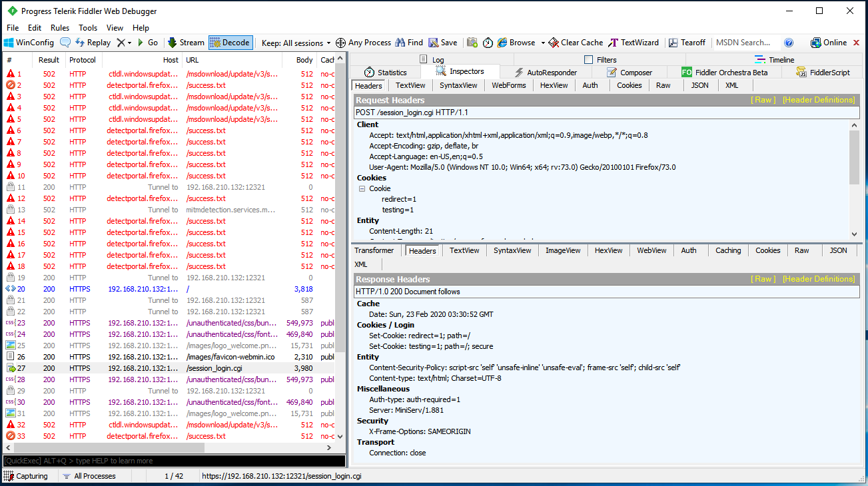This screenshot has width=868, height=486.
Task: Click the Raw link in Response Headers
Action: tap(763, 279)
